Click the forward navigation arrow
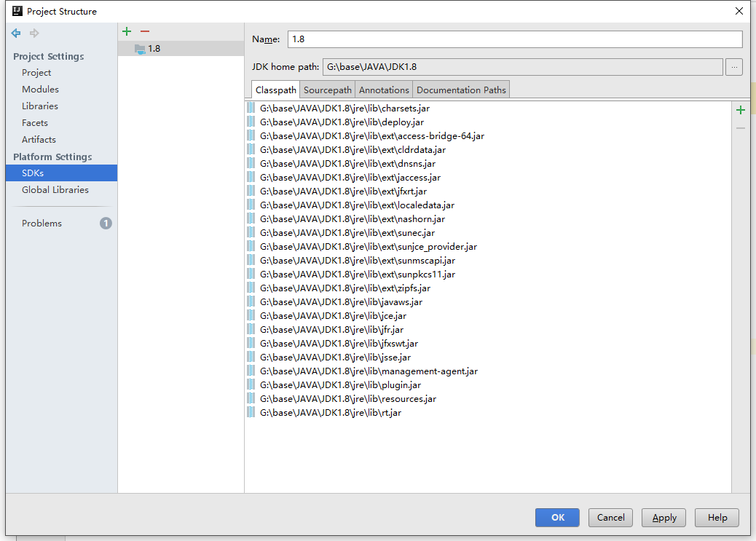This screenshot has width=756, height=541. tap(34, 33)
